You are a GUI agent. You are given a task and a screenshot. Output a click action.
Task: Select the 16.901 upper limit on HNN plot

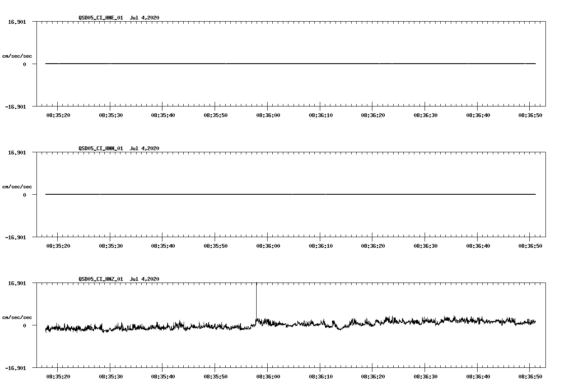click(x=17, y=153)
